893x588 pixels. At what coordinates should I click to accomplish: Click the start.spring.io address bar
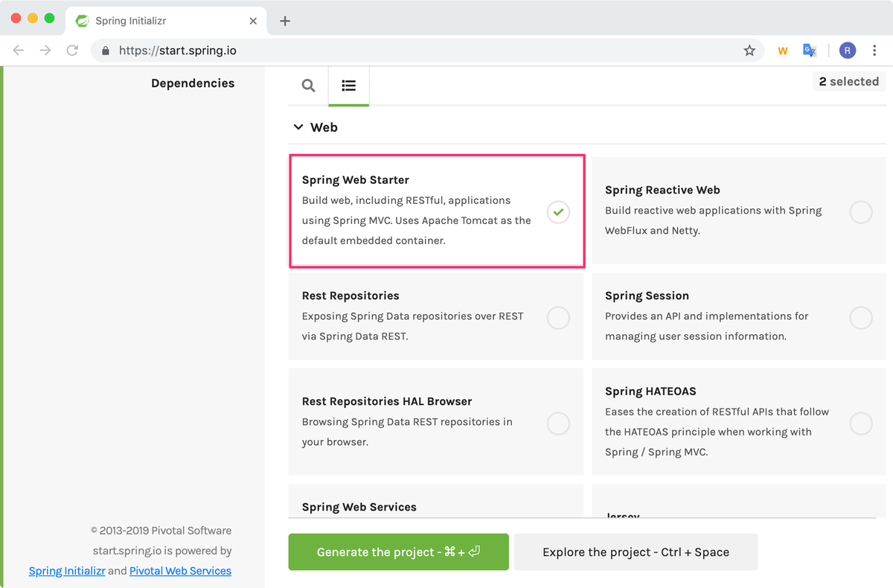pos(427,51)
